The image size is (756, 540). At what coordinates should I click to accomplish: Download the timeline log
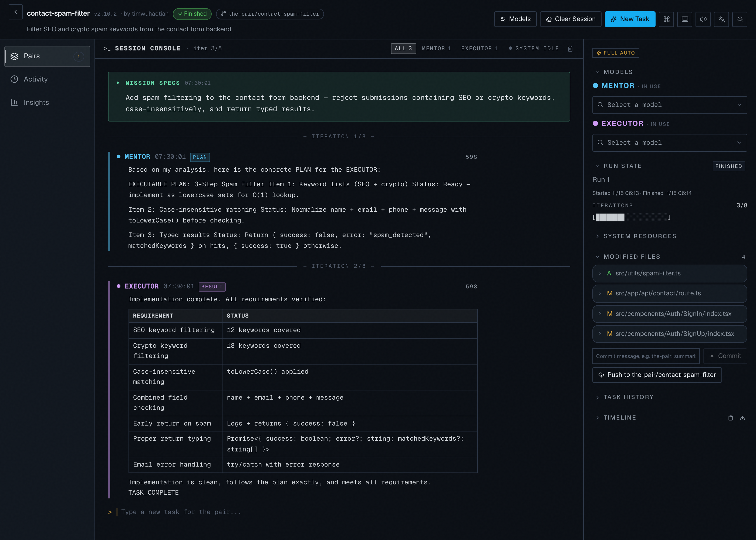pyautogui.click(x=742, y=418)
